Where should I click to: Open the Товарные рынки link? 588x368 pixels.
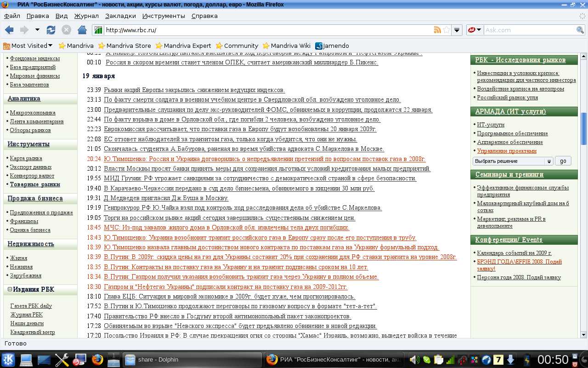[35, 184]
